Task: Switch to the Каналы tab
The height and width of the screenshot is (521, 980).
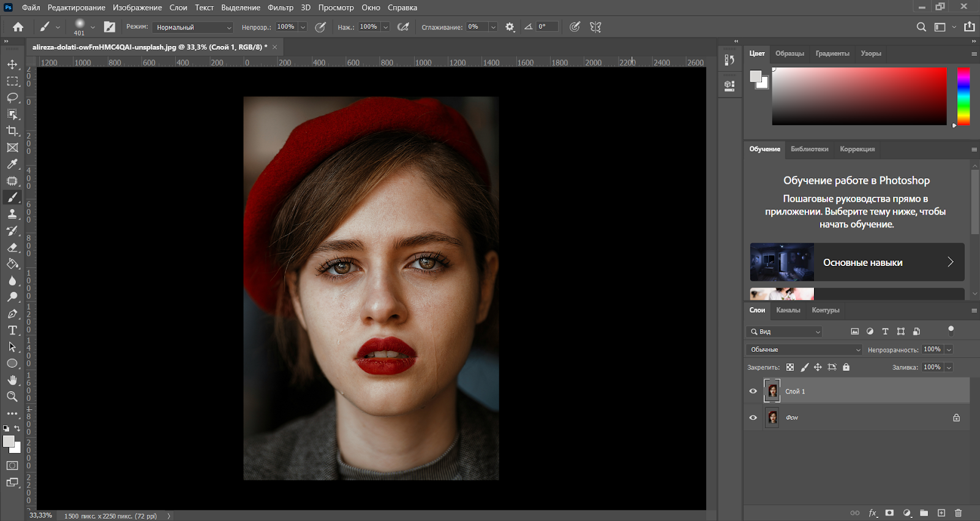Action: [788, 310]
